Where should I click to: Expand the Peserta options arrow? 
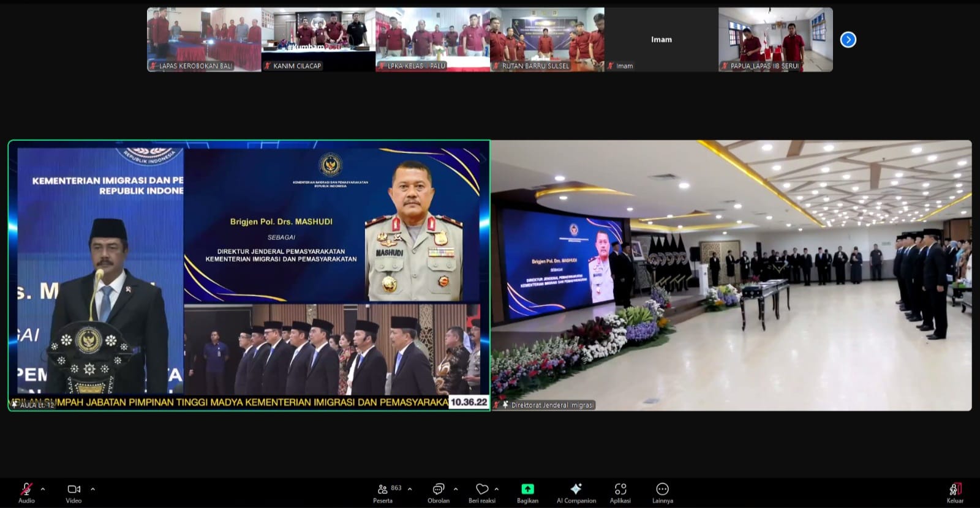click(x=410, y=489)
